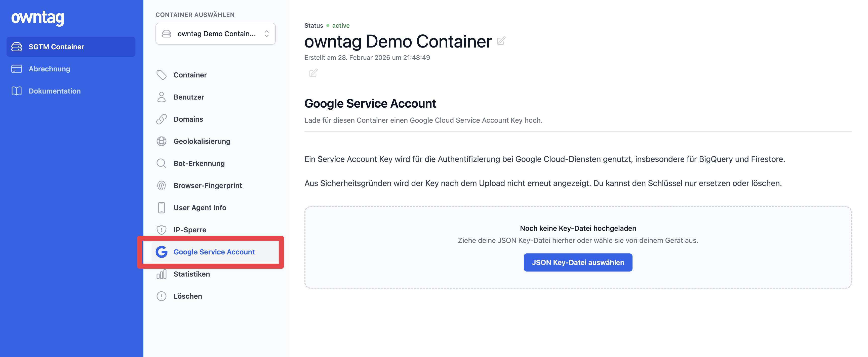Click the bar chart Statistiken icon

click(162, 274)
